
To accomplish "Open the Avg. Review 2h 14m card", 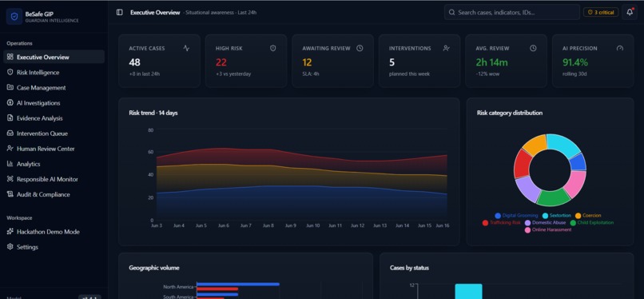I will coord(506,61).
